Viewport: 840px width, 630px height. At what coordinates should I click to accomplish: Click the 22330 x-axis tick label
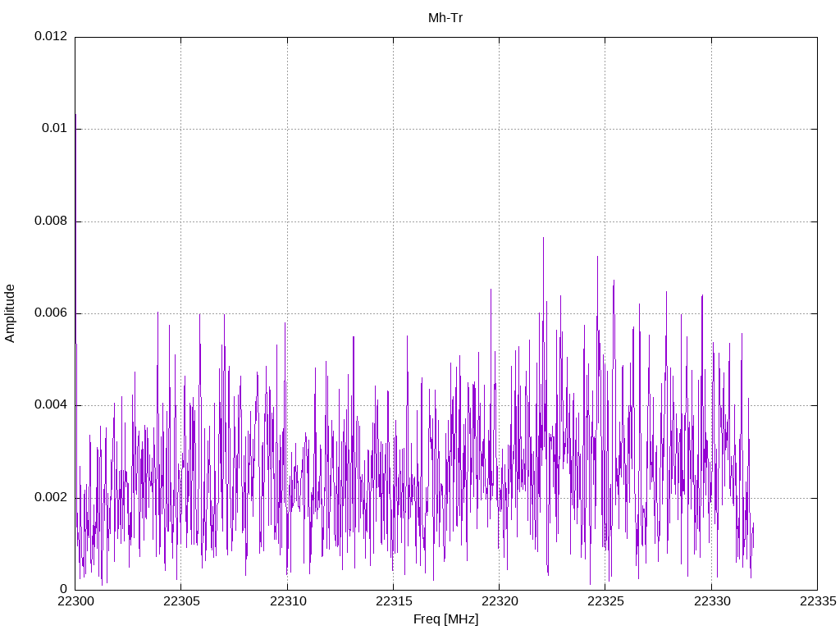tap(711, 601)
